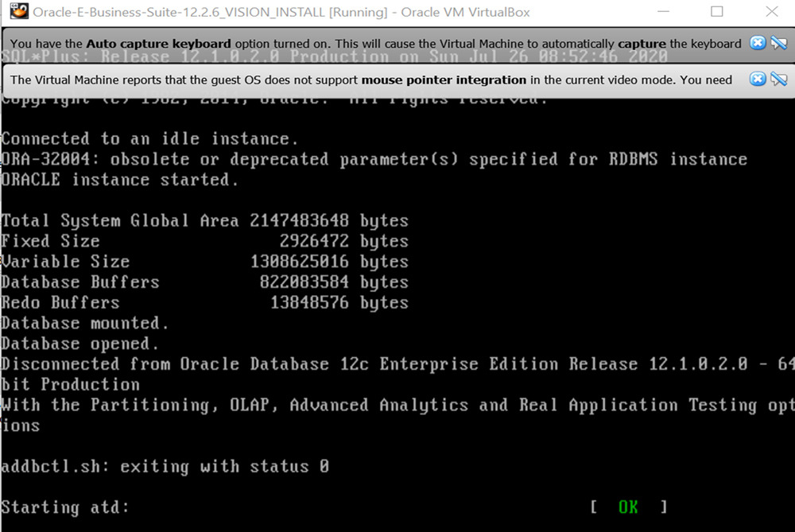Viewport: 795px width, 532px height.
Task: Click the 'Database mounted.' terminal line
Action: 84,323
